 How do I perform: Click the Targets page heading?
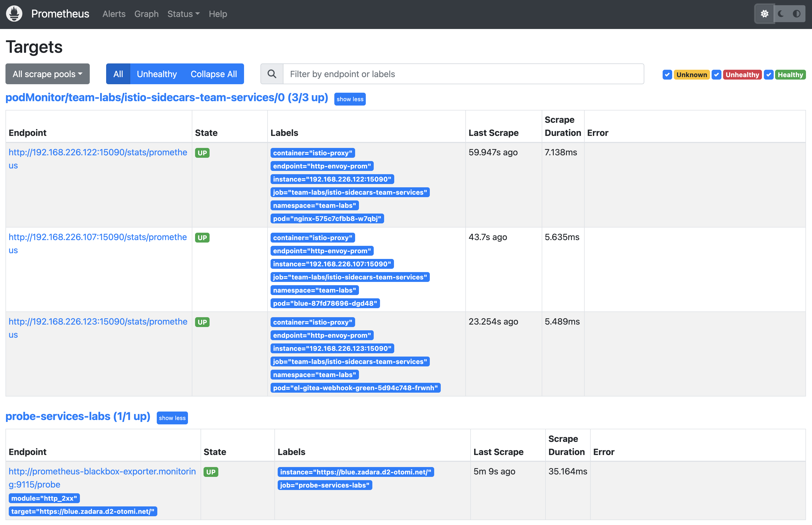34,47
